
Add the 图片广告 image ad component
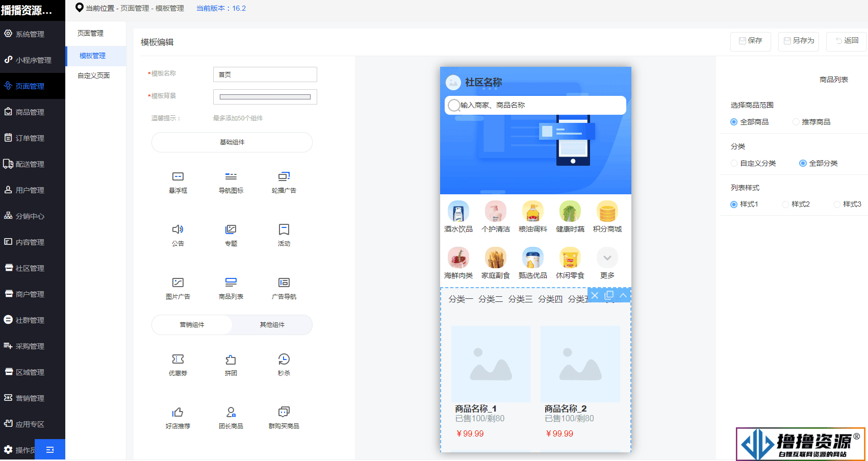coord(178,289)
